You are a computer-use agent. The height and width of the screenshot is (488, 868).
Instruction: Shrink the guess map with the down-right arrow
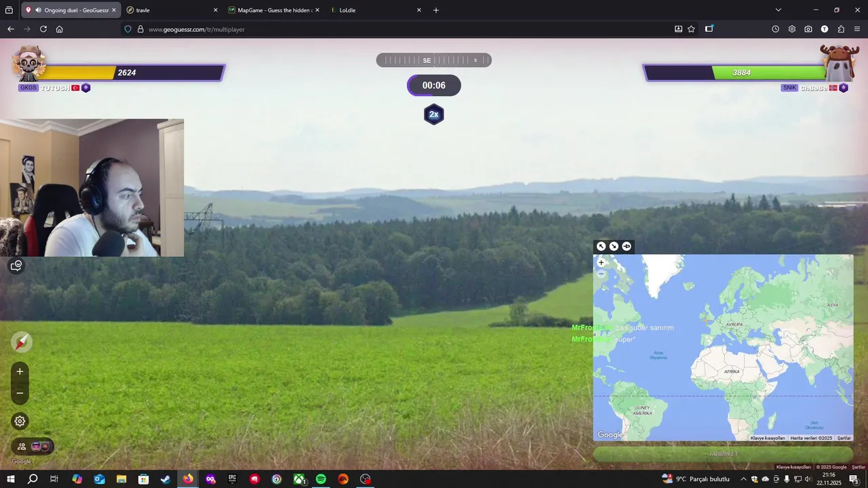tap(614, 246)
